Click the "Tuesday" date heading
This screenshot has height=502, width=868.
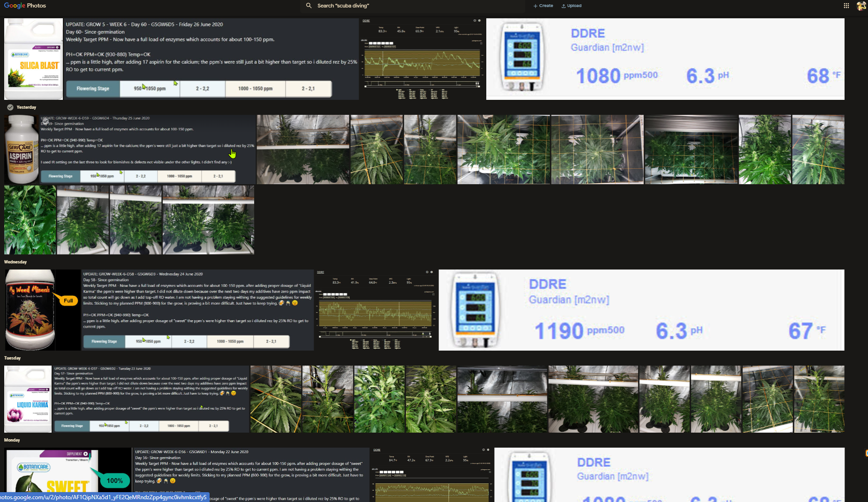coord(13,358)
